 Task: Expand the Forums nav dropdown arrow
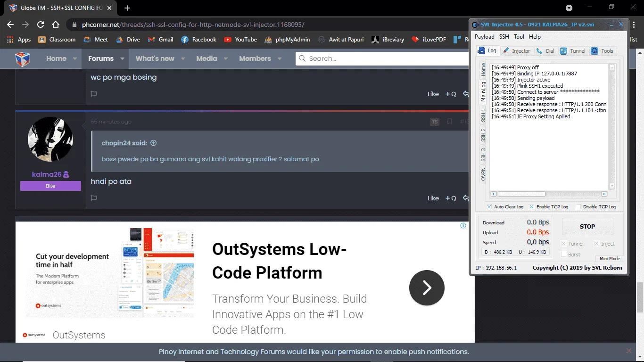click(x=122, y=59)
